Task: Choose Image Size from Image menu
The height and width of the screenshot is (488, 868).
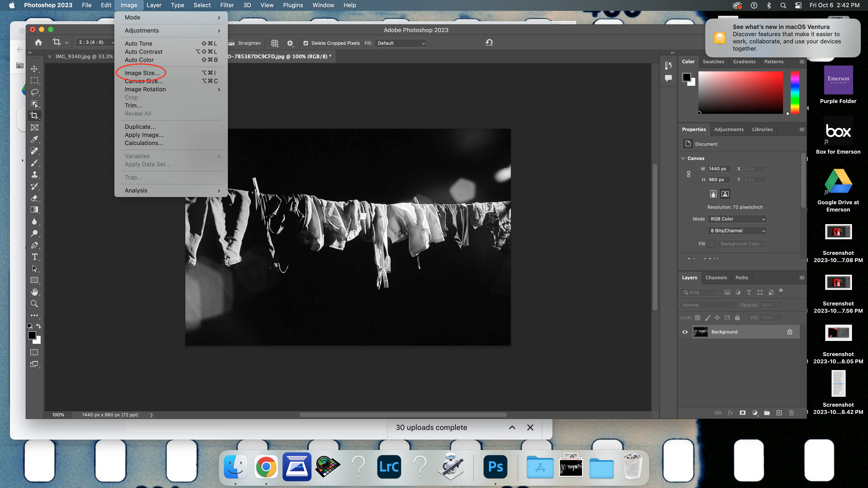Action: coord(171,73)
